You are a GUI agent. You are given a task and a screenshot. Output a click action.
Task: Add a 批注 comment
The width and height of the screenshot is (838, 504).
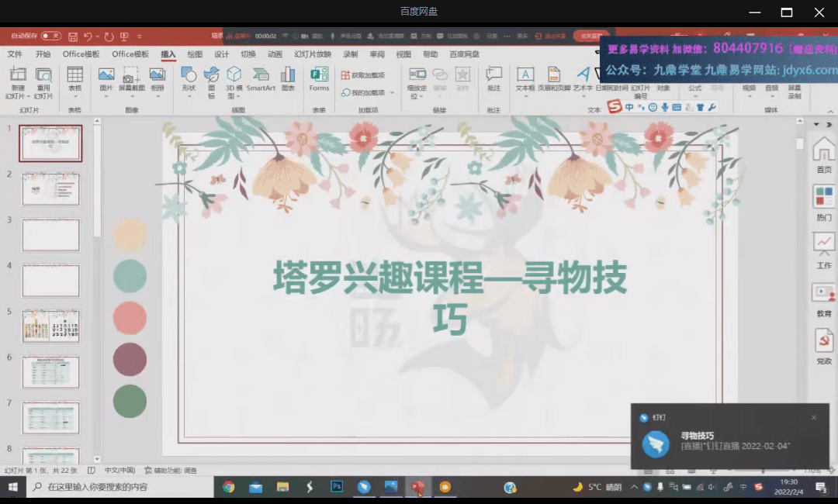(x=493, y=78)
